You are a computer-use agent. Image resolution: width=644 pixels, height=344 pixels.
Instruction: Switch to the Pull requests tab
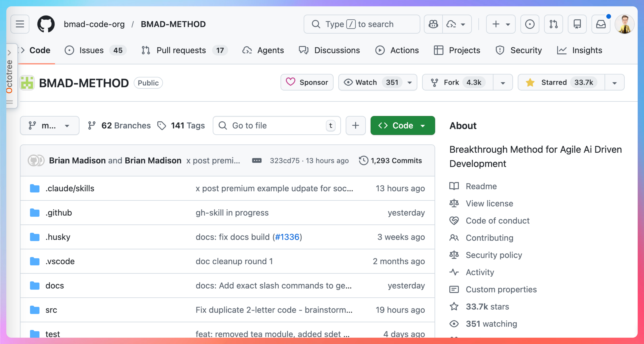click(181, 50)
